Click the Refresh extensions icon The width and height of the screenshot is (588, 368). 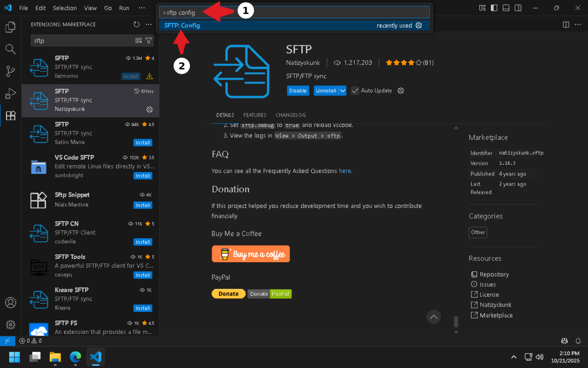tap(136, 24)
